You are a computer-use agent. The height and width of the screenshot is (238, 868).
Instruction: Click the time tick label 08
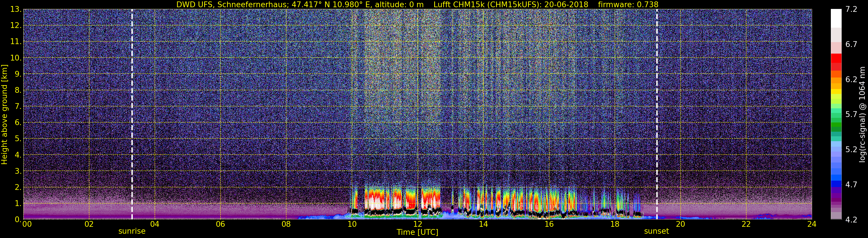pos(286,224)
